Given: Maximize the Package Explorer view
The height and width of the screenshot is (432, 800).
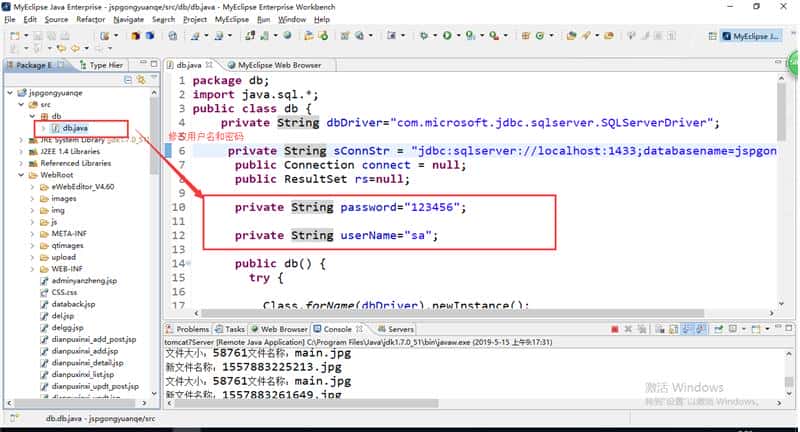Looking at the screenshot, I should (x=154, y=64).
